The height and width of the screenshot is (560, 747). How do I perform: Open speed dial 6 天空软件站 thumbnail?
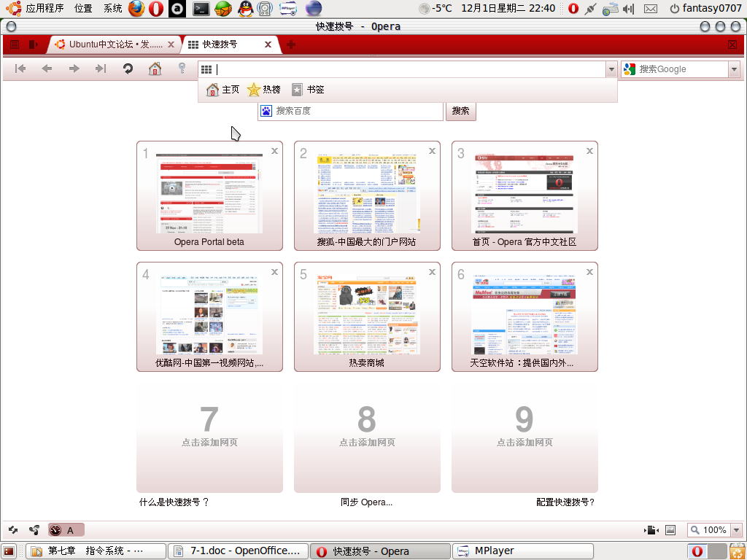525,316
